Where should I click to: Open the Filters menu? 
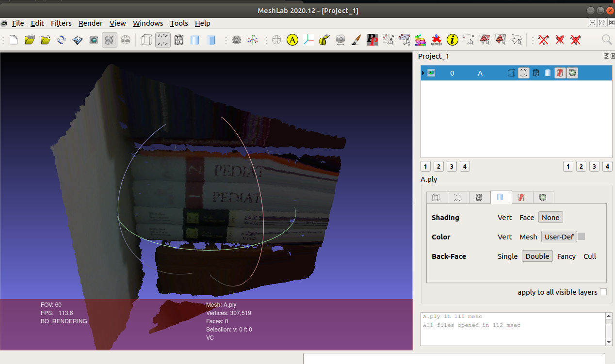point(61,23)
